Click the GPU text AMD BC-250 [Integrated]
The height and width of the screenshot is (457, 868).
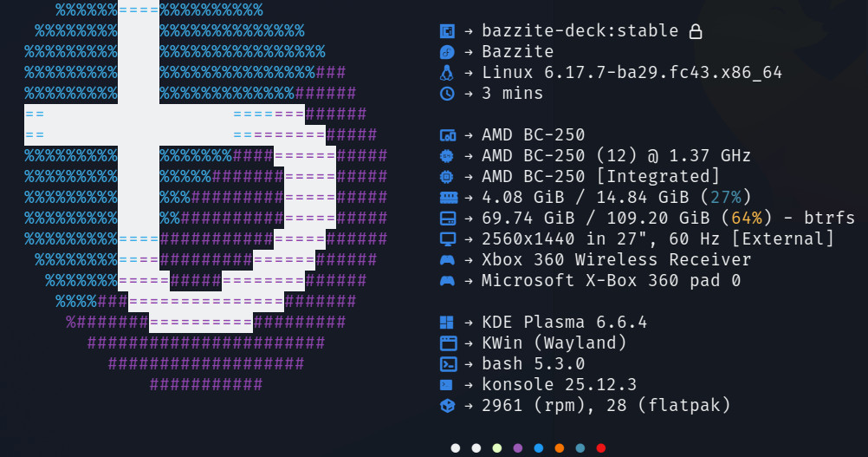coord(600,177)
